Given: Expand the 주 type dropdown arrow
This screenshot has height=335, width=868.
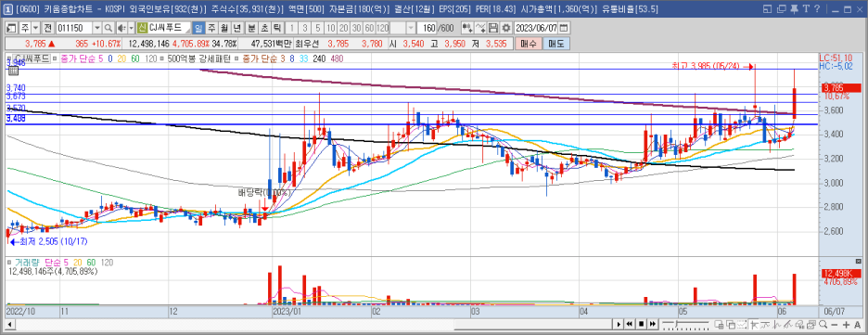Looking at the screenshot, I should coord(35,28).
